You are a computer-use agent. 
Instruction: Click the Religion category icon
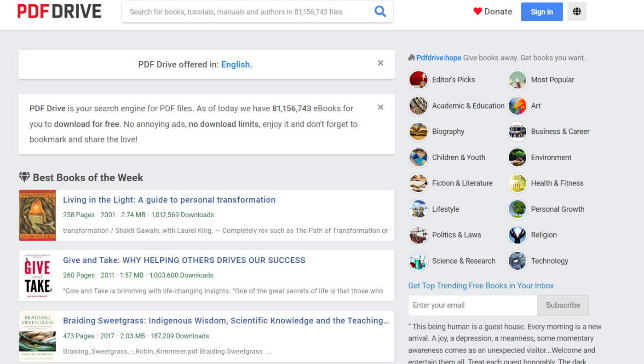pos(517,235)
